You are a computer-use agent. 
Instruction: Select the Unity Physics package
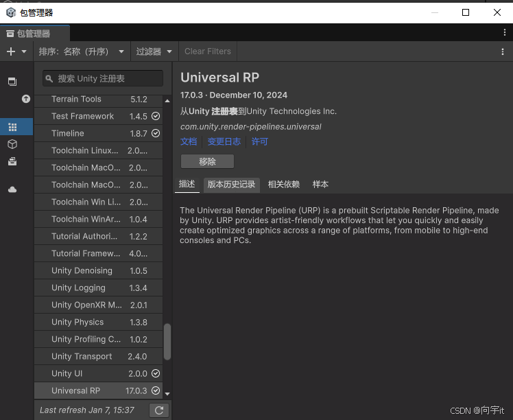(99, 322)
